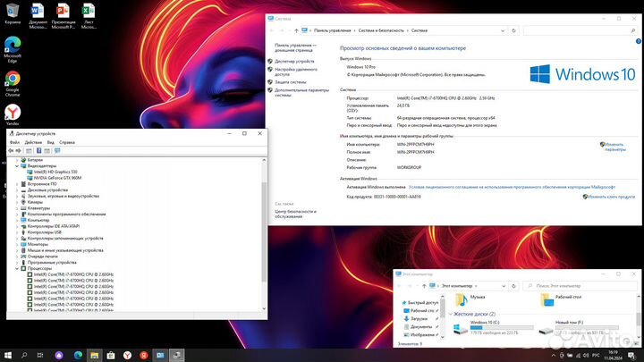The height and width of the screenshot is (362, 644).
Task: Click Панель управления breadcrumb in System window
Action: pyautogui.click(x=332, y=30)
